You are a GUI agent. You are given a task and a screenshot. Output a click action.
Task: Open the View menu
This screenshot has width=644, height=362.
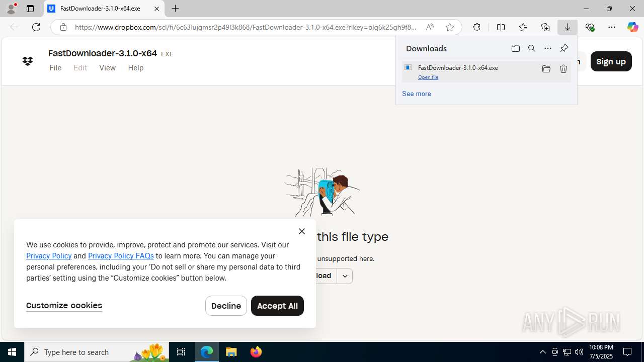point(107,68)
